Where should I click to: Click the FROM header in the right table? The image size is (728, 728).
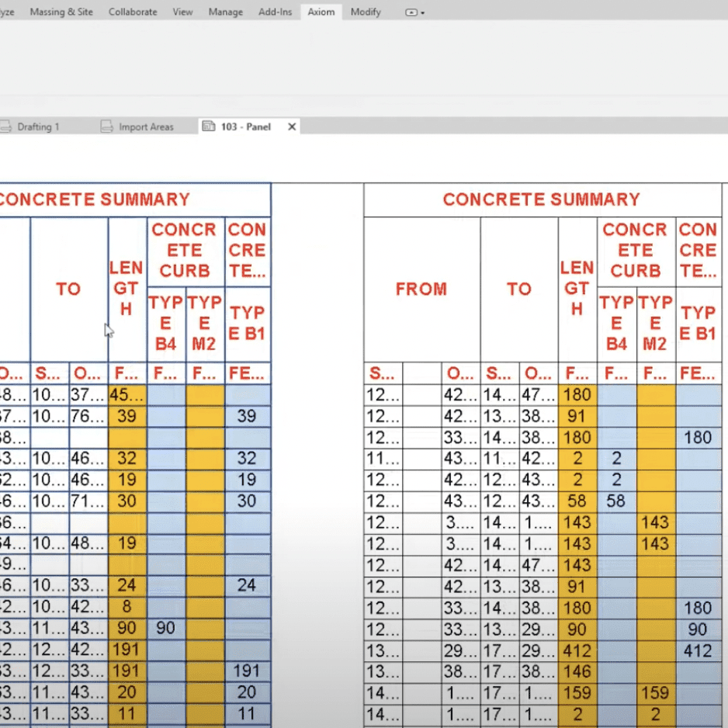pos(421,289)
